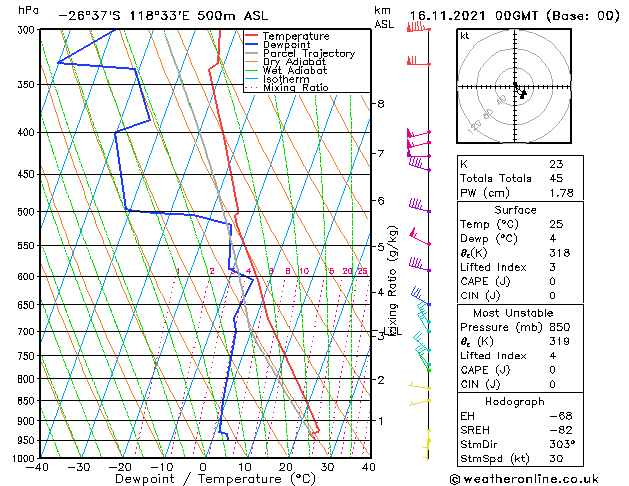
Task: Click the "8" km altitude label
Action: tap(381, 104)
